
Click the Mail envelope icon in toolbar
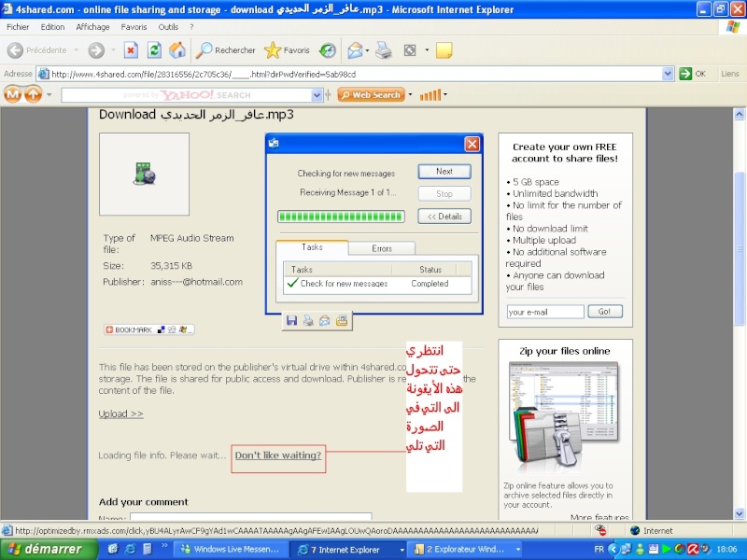click(x=355, y=50)
